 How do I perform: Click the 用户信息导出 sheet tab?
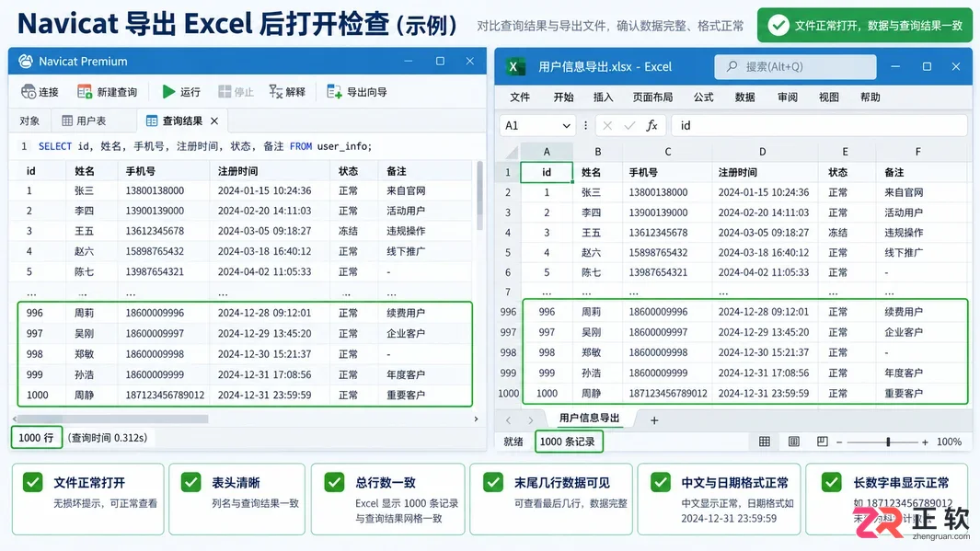click(589, 418)
